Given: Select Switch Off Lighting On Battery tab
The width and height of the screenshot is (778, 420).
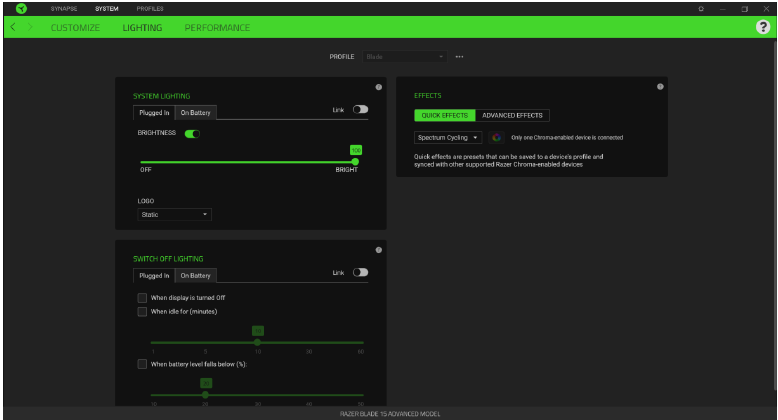Looking at the screenshot, I should click(195, 276).
